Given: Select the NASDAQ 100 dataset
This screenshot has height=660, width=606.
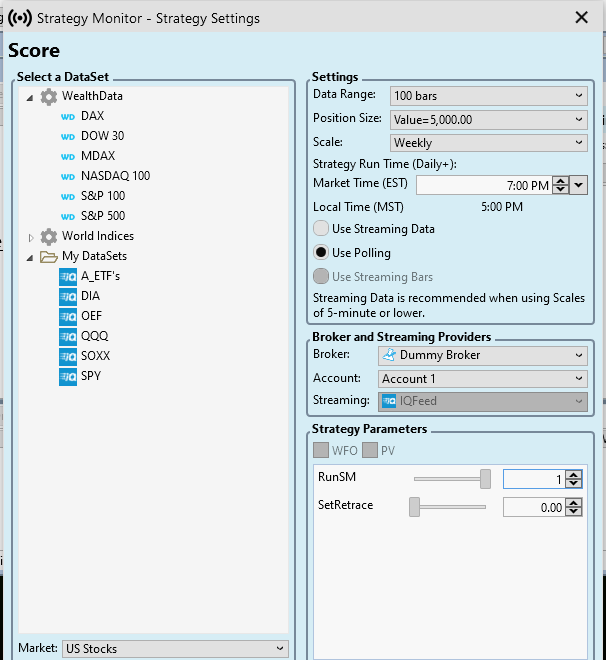Looking at the screenshot, I should point(115,176).
